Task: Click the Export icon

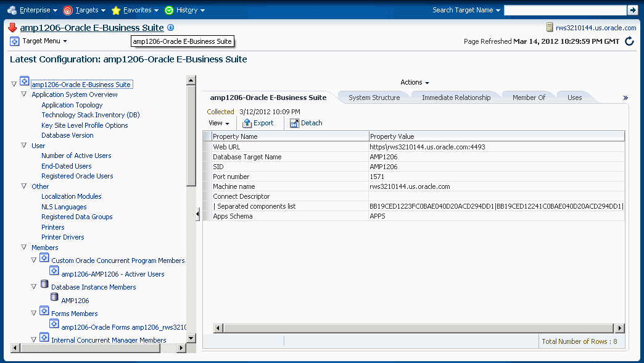Action: pyautogui.click(x=247, y=123)
